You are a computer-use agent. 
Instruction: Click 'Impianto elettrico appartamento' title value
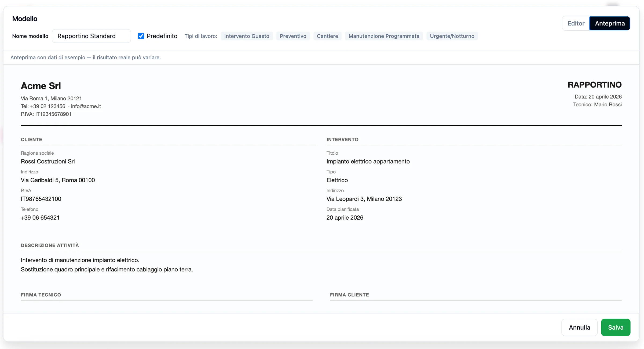368,161
